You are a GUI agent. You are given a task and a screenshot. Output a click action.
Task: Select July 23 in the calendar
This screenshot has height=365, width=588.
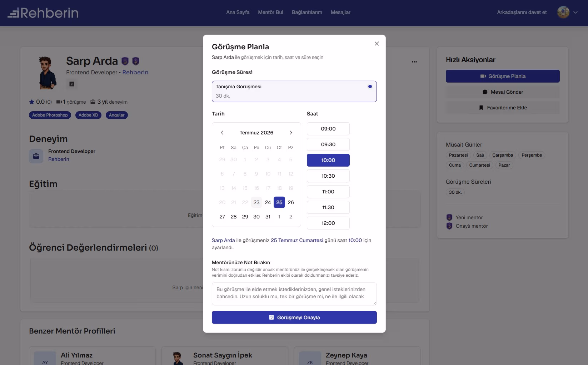[x=256, y=202]
